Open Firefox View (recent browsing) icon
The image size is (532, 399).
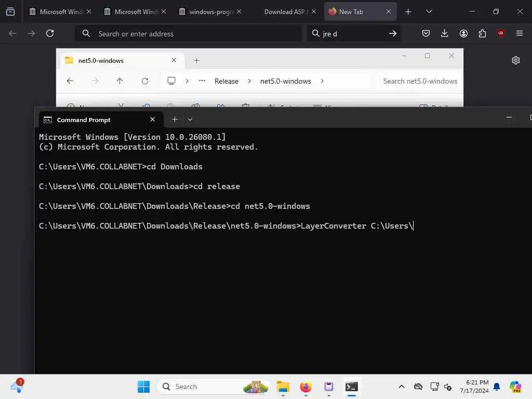coord(10,11)
